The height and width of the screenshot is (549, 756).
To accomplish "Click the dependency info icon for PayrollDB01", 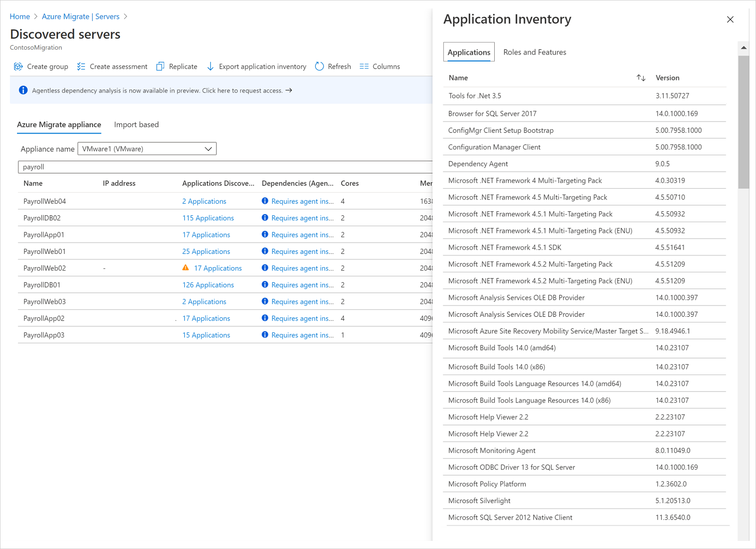I will (x=265, y=285).
